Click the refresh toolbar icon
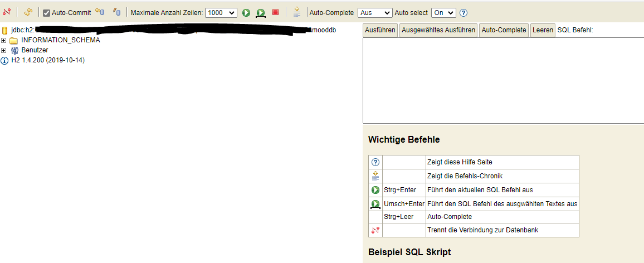 pos(28,12)
